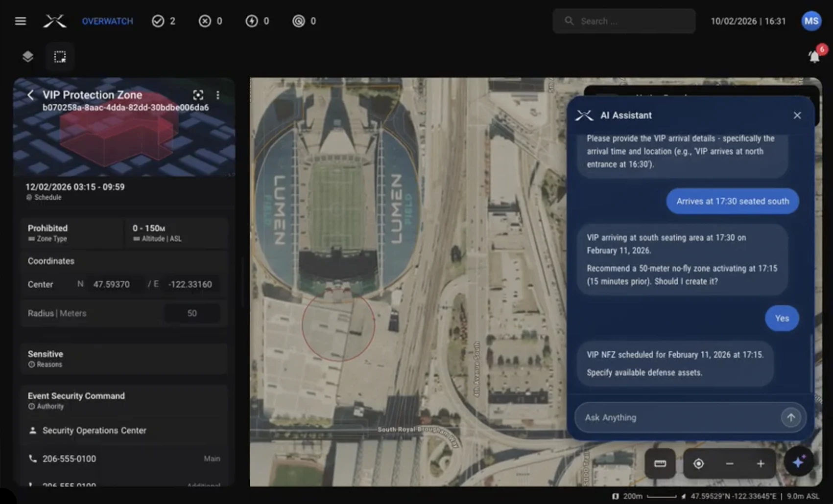Go back from VIP Protection Zone
Screen dimensions: 833x504
tap(30, 95)
